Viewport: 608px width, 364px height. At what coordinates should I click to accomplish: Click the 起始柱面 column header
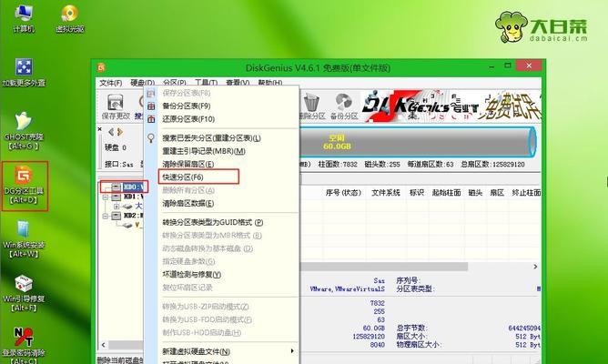pyautogui.click(x=446, y=193)
